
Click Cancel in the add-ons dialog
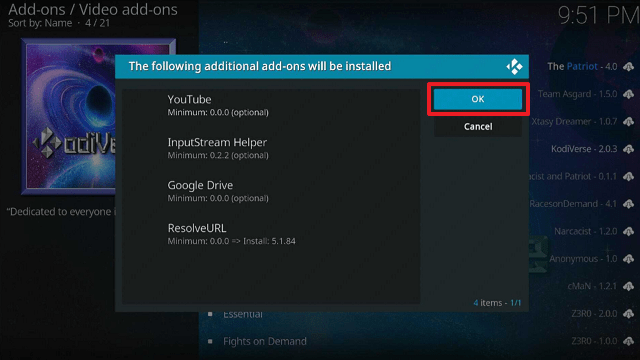click(x=478, y=127)
